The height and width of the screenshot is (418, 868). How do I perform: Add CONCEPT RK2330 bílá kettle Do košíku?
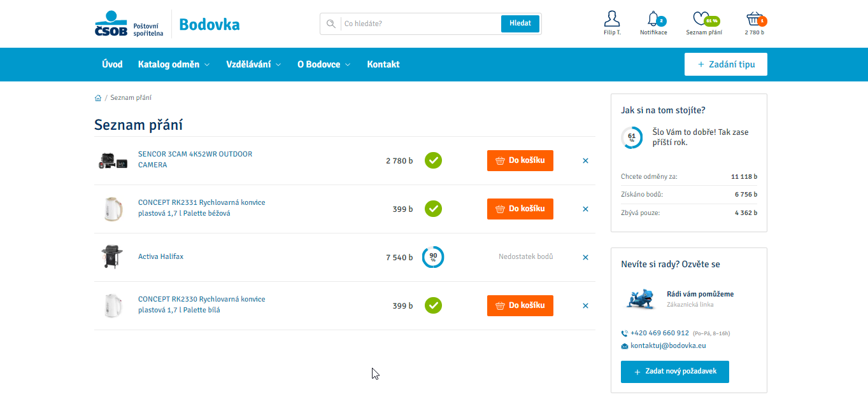520,305
